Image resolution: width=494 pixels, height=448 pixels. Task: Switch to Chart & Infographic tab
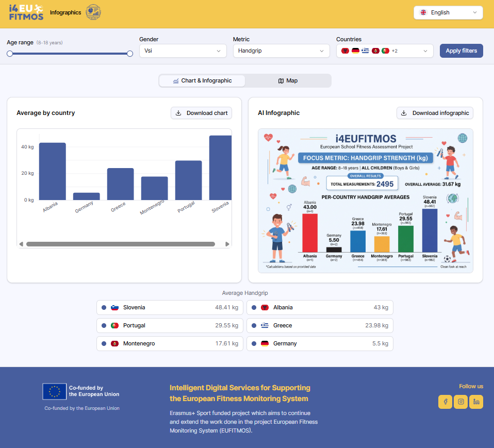(x=202, y=80)
